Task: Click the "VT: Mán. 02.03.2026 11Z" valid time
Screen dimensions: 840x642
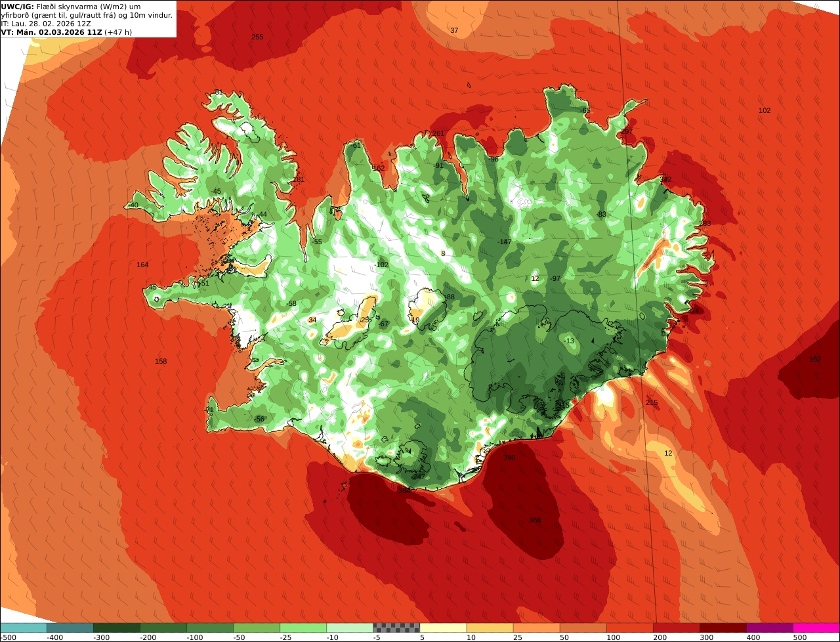Action: [51, 32]
